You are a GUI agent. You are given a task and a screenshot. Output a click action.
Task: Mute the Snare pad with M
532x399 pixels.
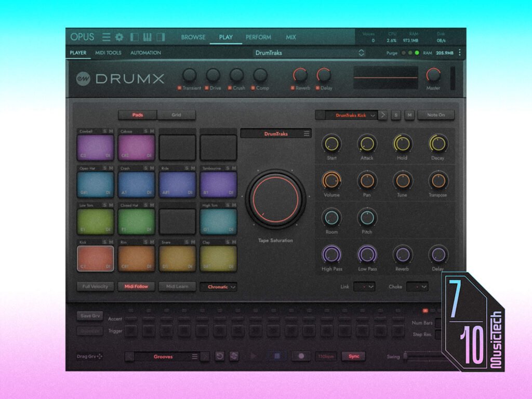point(193,242)
